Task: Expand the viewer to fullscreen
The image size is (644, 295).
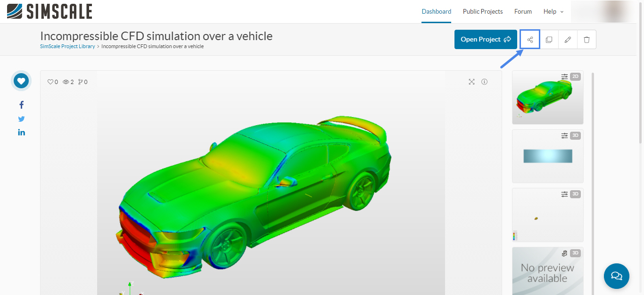Action: coord(471,82)
